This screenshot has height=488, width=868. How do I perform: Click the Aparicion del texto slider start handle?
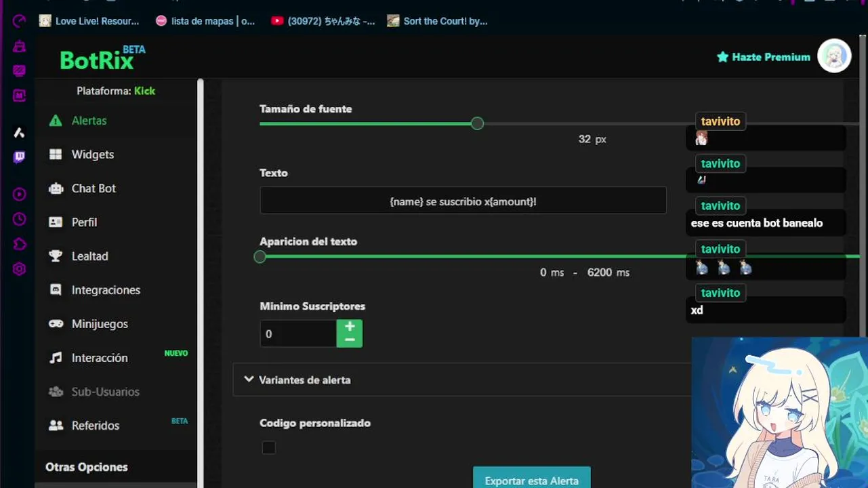(x=260, y=257)
